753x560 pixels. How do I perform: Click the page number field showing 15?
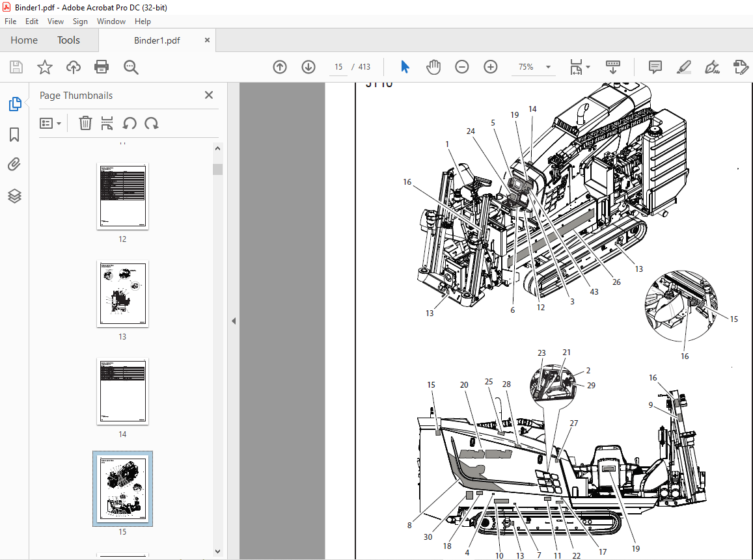[x=338, y=67]
